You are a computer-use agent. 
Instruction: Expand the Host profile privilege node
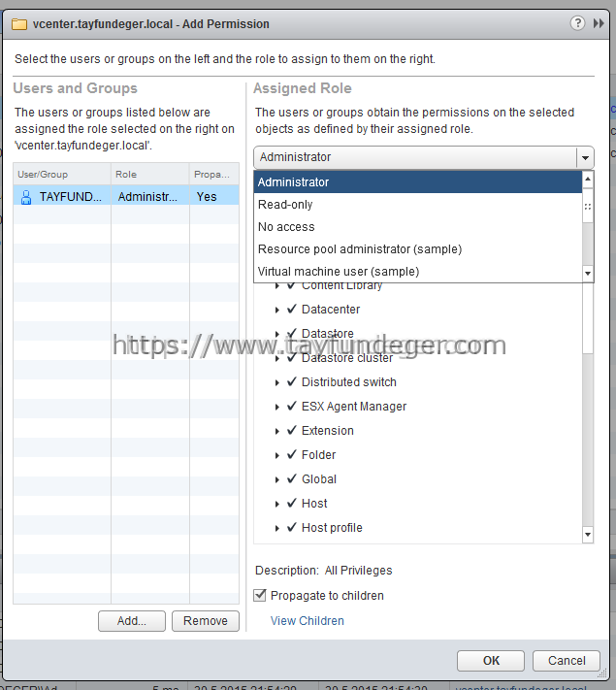coord(276,528)
